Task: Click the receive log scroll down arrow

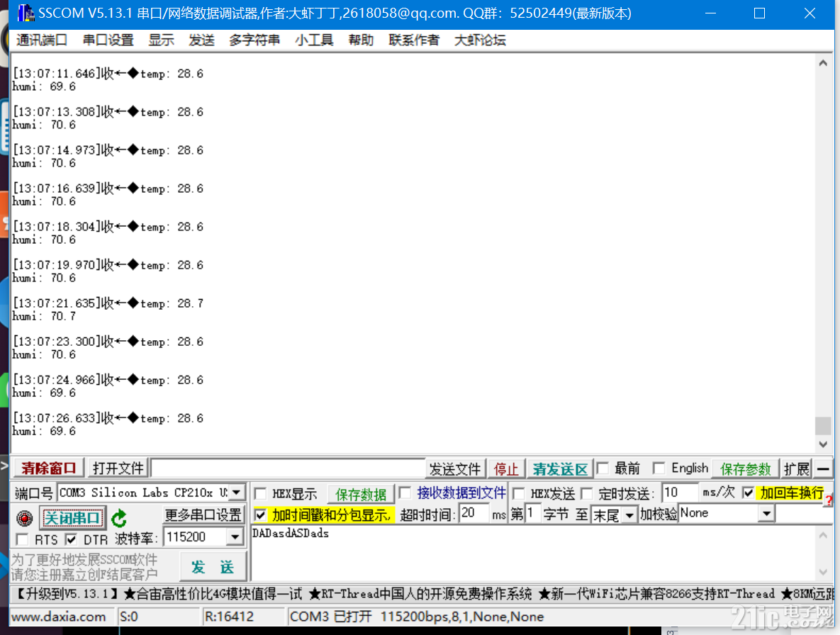Action: (x=823, y=444)
